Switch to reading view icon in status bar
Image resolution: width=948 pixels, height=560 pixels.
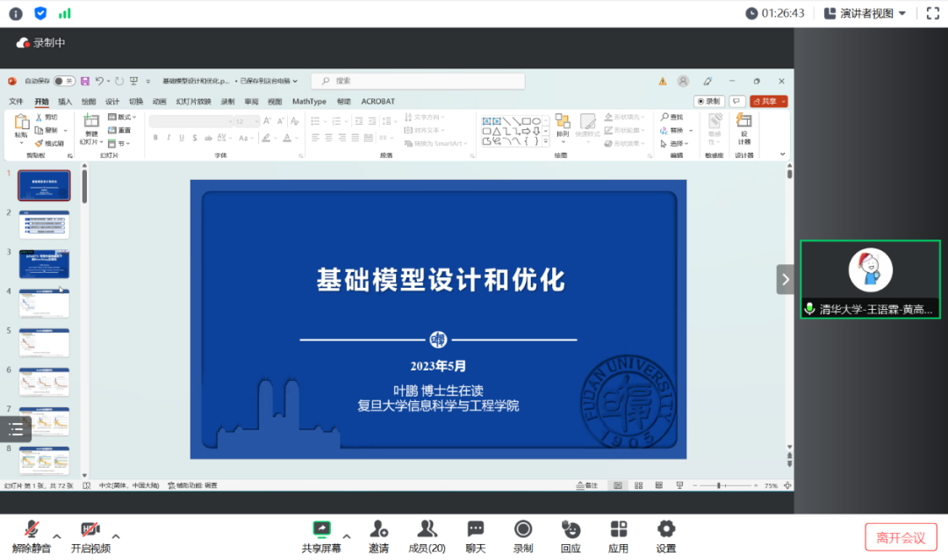(659, 485)
